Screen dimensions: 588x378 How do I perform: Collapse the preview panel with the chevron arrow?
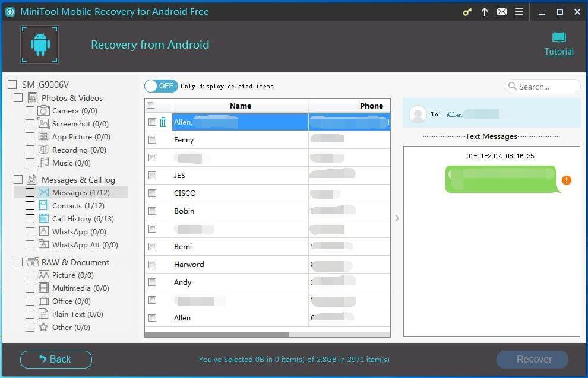click(x=397, y=218)
